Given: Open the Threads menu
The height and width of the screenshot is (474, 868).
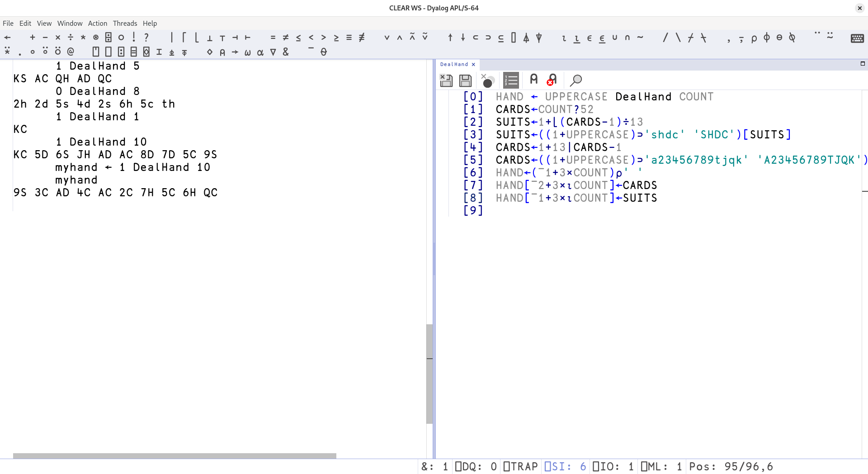Looking at the screenshot, I should point(125,23).
